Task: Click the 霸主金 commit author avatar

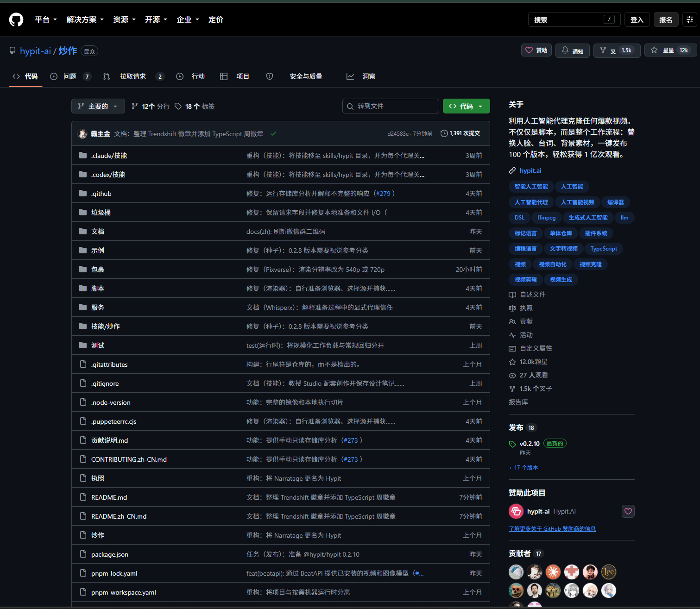Action: (x=83, y=134)
